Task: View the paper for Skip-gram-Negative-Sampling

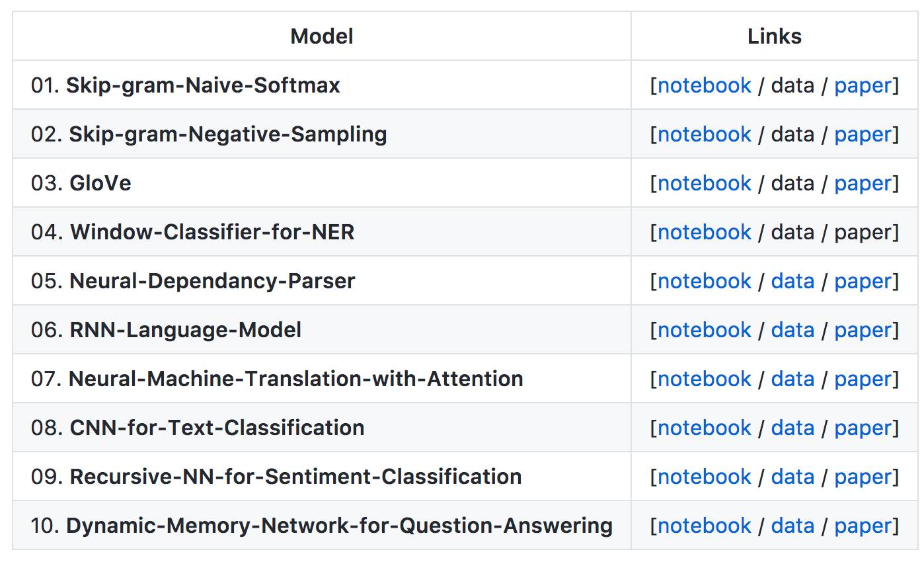Action: point(863,134)
